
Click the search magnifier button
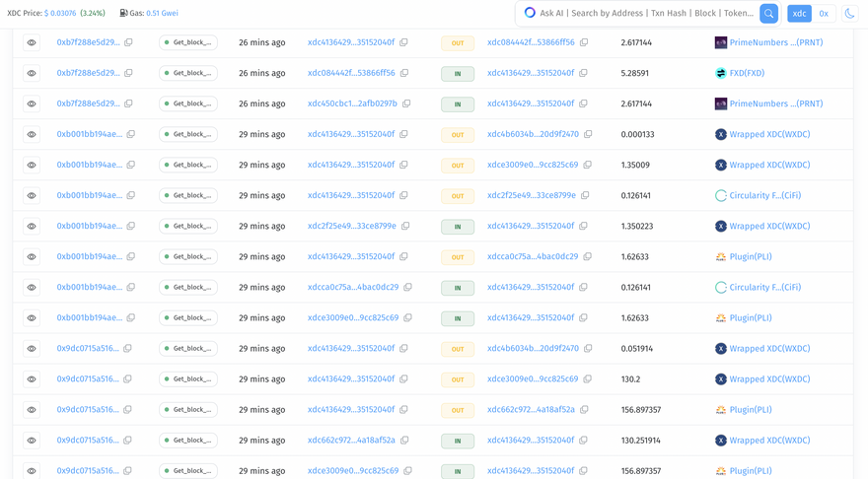pos(768,14)
